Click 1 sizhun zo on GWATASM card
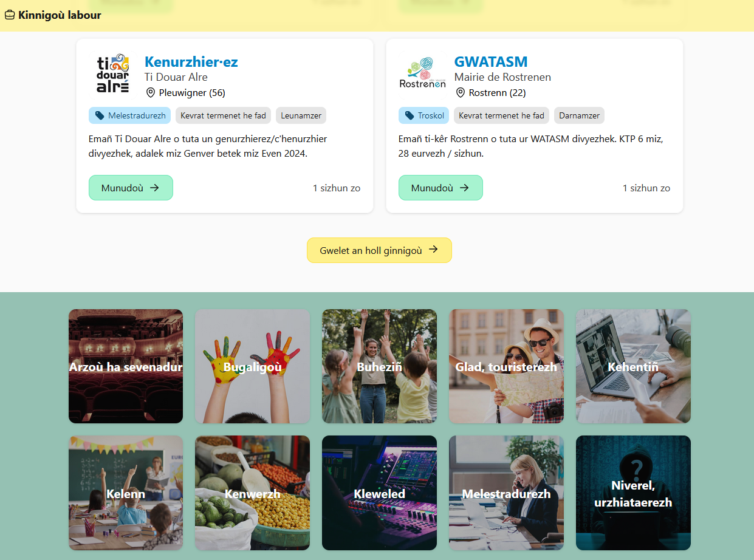The height and width of the screenshot is (560, 754). coord(646,188)
